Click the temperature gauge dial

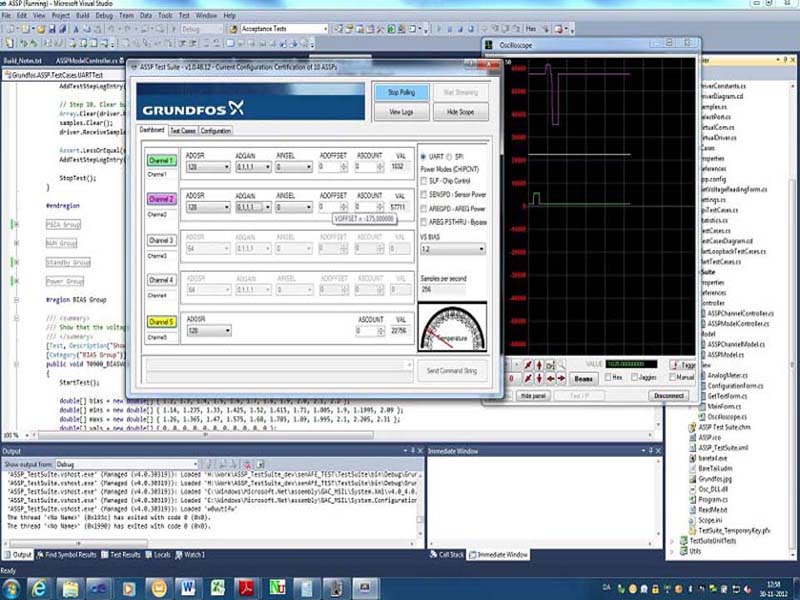coord(452,327)
